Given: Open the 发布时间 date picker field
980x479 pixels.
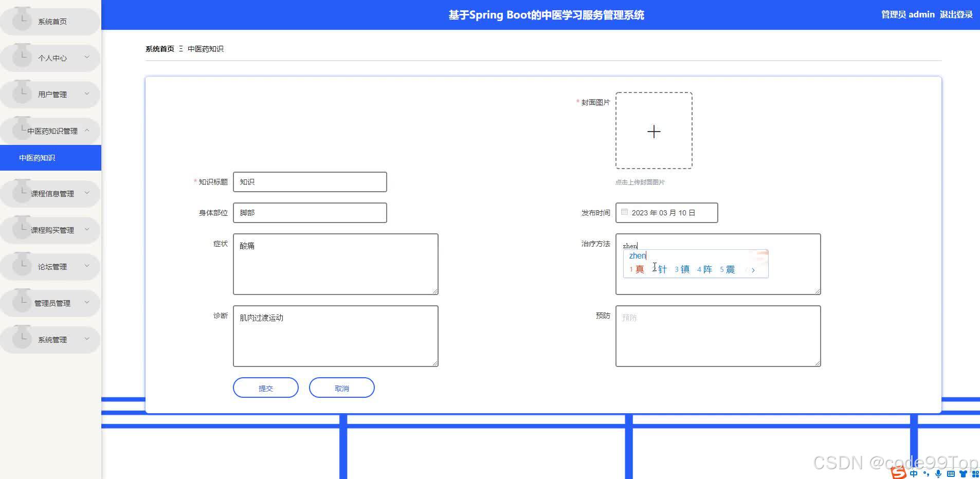Looking at the screenshot, I should [x=666, y=213].
